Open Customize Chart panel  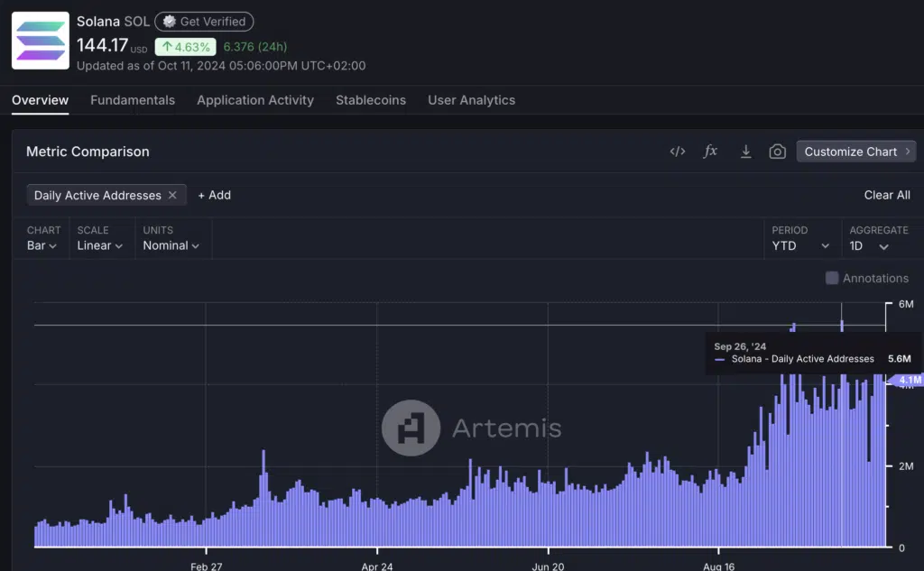click(x=856, y=152)
